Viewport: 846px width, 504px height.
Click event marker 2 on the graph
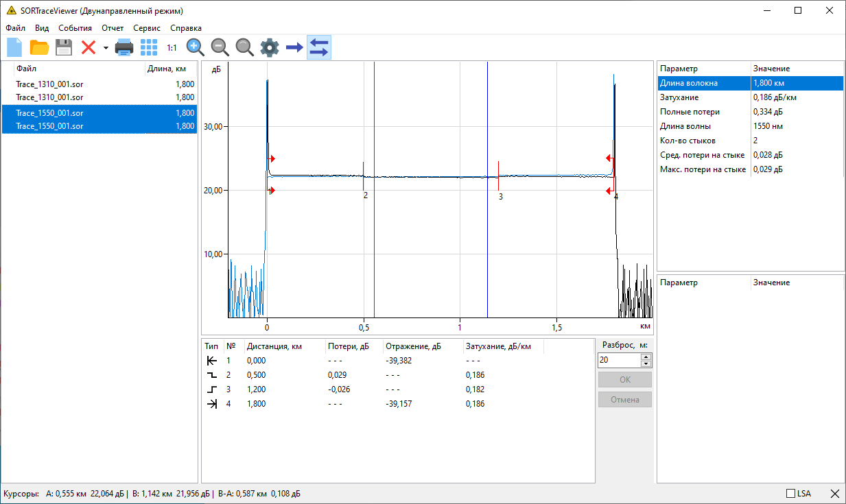[364, 177]
